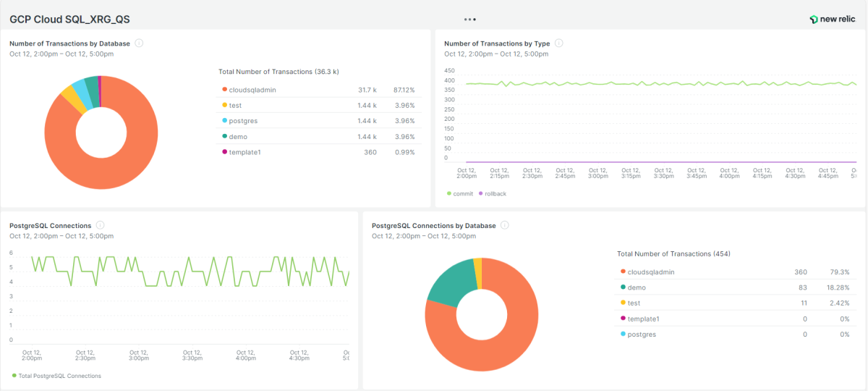Select postgres row in transactions by database list
868x391 pixels.
pyautogui.click(x=243, y=121)
